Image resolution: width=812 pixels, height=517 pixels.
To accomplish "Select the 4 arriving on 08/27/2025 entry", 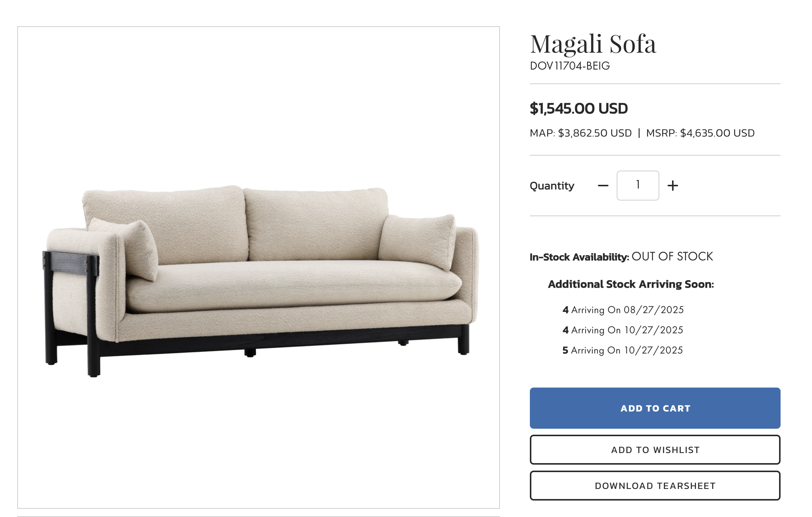I will (623, 310).
